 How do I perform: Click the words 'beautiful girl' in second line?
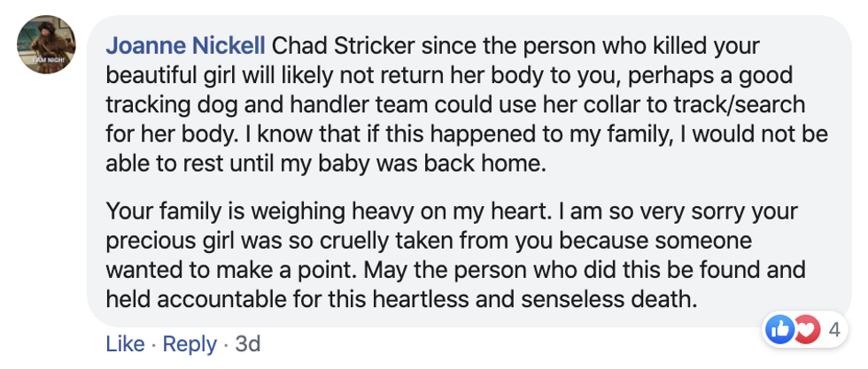[173, 76]
